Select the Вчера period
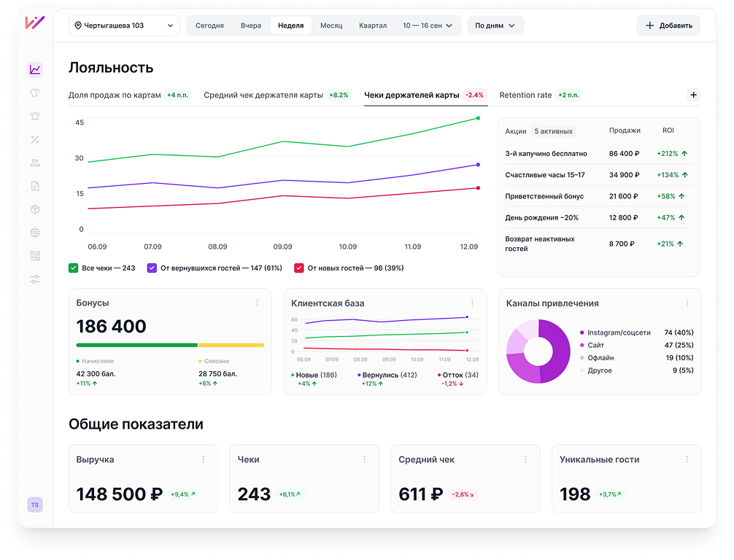This screenshot has width=734, height=560. pos(251,26)
